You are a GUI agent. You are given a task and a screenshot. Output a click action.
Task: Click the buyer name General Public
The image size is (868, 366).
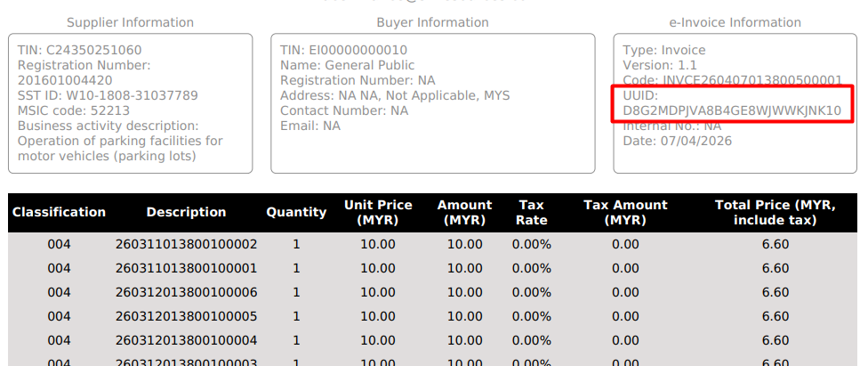tap(347, 65)
